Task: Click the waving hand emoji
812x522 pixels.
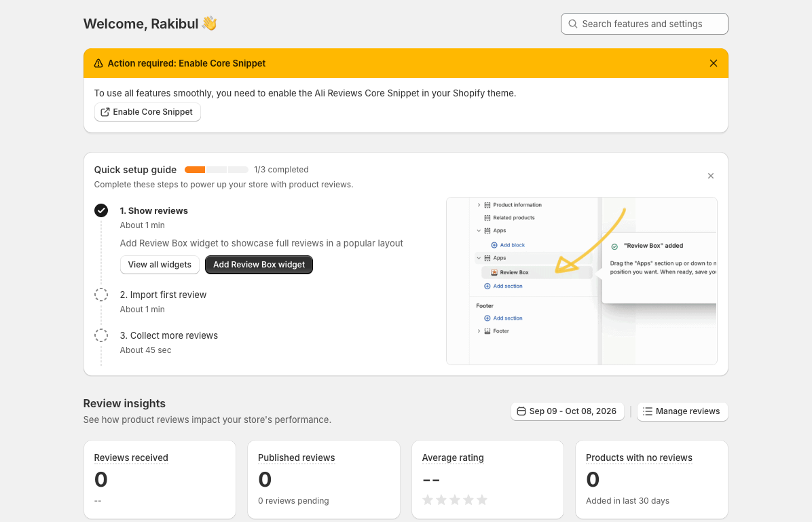Action: coord(209,23)
